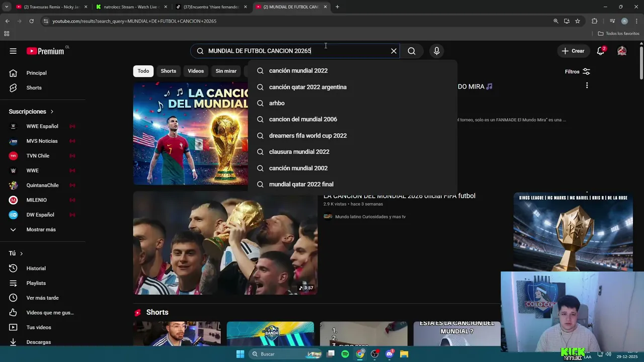
Task: Open the Filtros search filters
Action: coord(578,71)
